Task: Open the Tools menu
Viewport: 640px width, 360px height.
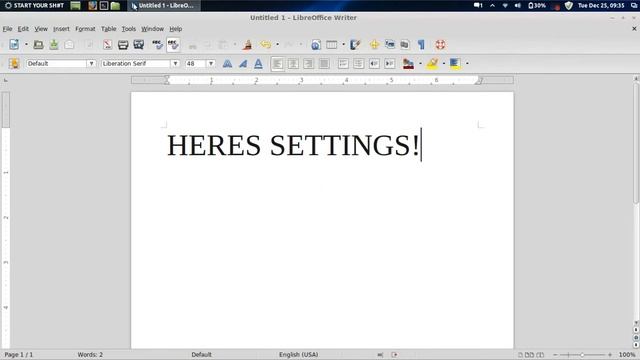Action: 129,29
